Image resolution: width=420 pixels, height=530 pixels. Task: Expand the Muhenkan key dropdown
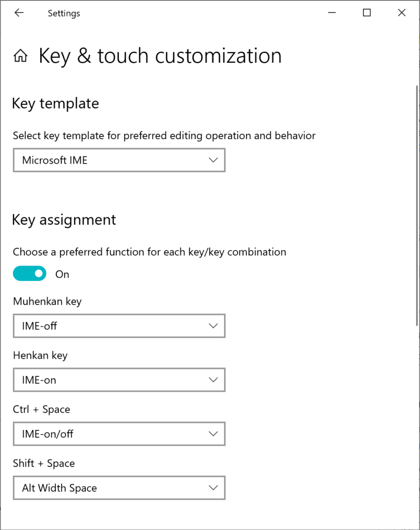(x=119, y=326)
